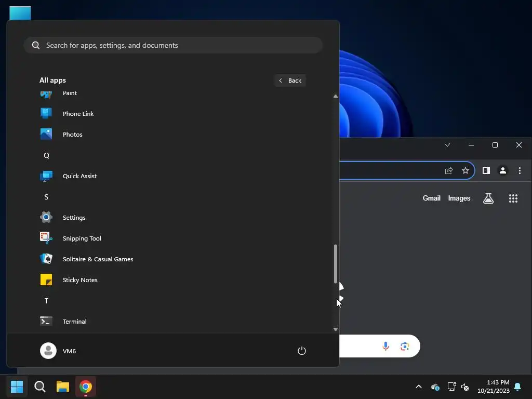The image size is (532, 399).
Task: Click the 'Sticky Notes' label text
Action: pos(80,280)
